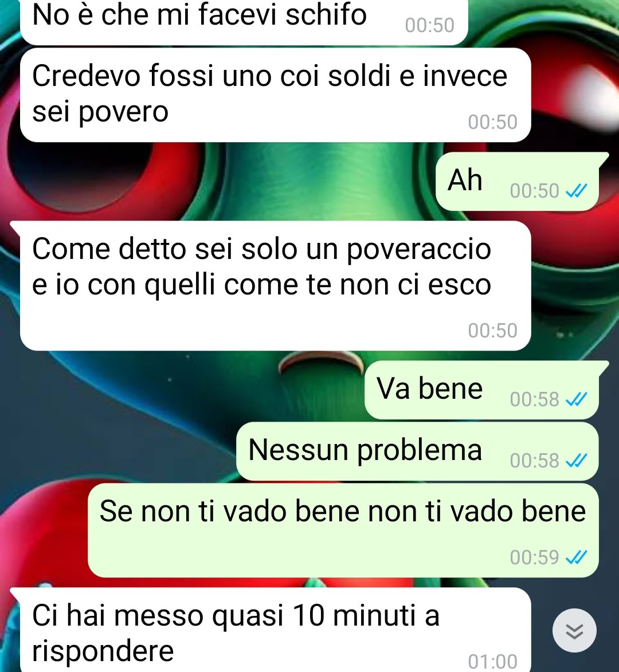Tap the scroll-to-bottom double chevron button
The height and width of the screenshot is (672, 619).
click(x=574, y=630)
